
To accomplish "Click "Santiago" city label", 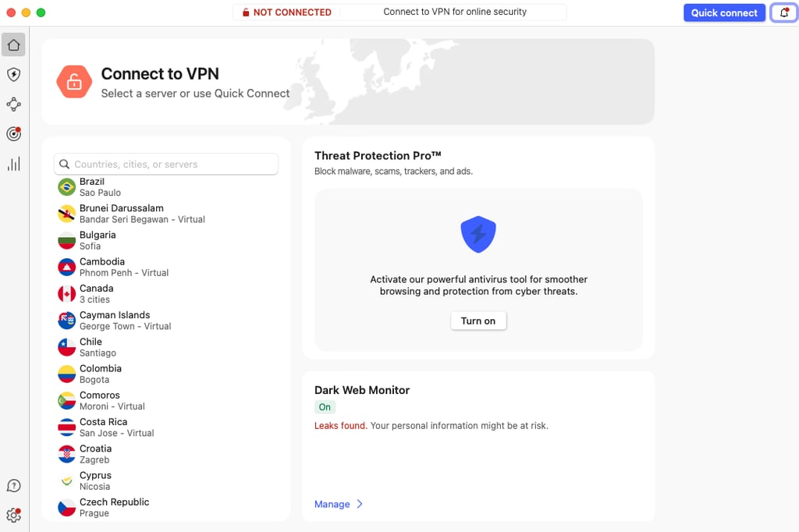I will [x=98, y=353].
